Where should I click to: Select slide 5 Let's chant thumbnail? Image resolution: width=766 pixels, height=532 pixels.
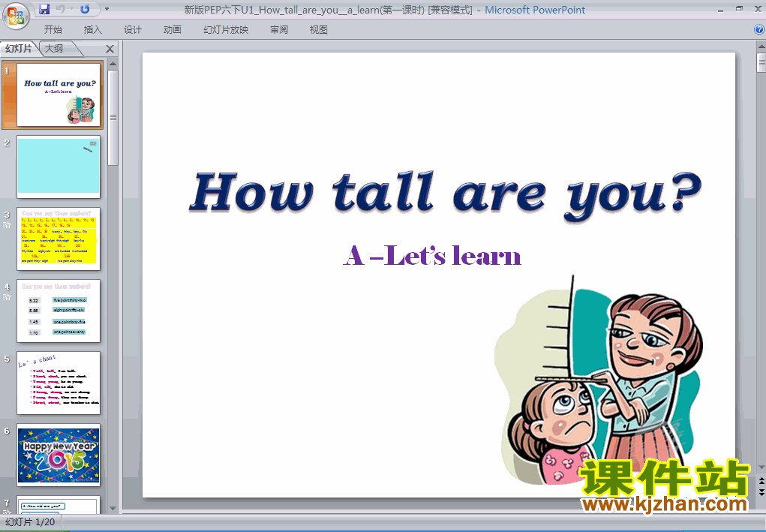click(59, 383)
